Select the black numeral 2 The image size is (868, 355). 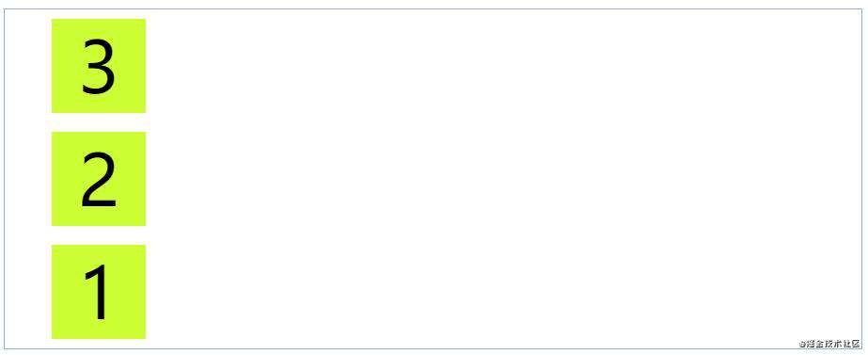(x=99, y=180)
